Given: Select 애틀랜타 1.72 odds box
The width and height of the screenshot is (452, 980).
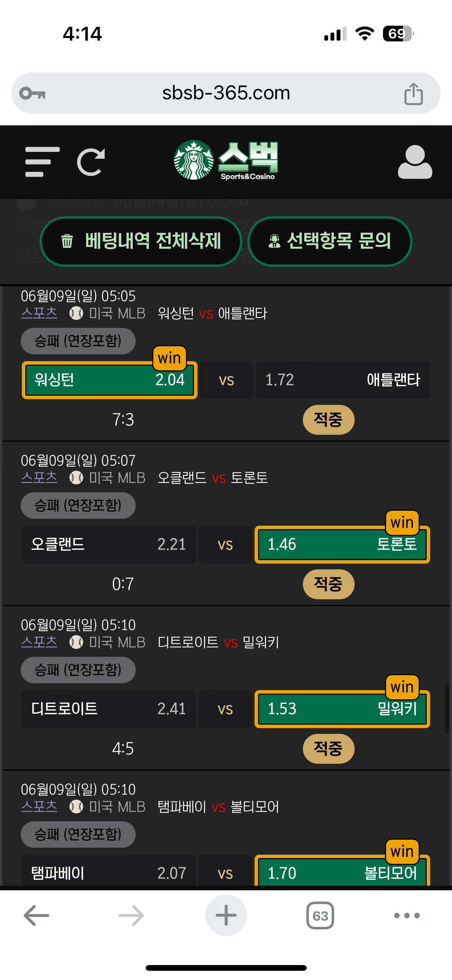Looking at the screenshot, I should pos(342,380).
